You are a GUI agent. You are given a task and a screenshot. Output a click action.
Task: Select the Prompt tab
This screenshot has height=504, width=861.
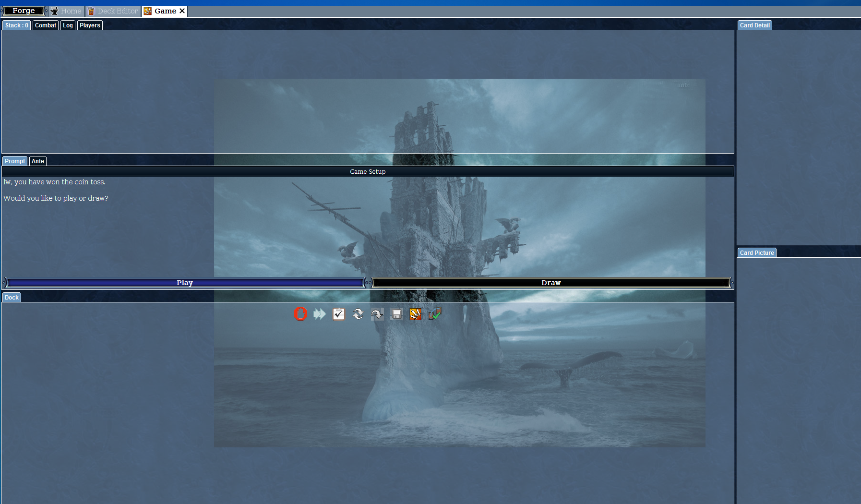[x=15, y=161]
